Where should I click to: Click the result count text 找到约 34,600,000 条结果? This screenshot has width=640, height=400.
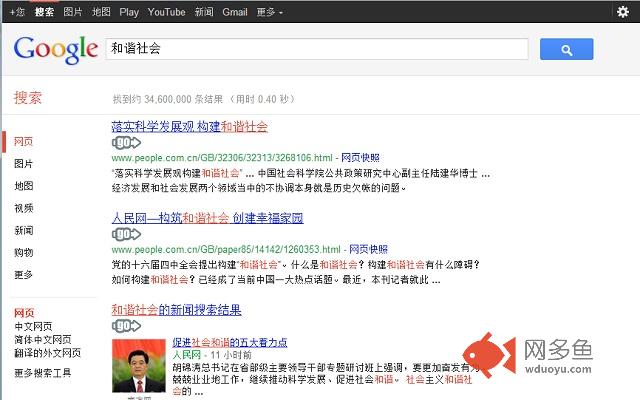[168, 99]
